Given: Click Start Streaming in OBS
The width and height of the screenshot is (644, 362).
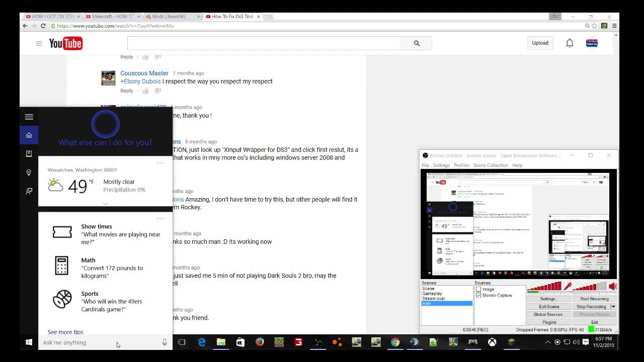Looking at the screenshot, I should (594, 299).
